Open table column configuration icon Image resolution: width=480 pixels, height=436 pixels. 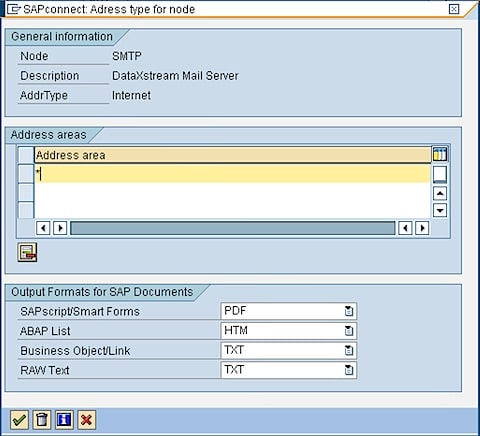tap(440, 154)
